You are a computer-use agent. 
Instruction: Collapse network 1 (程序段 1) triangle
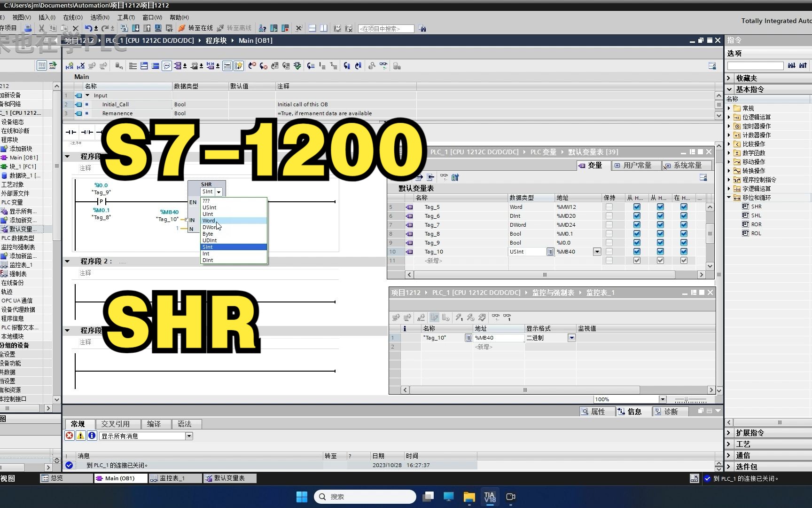tap(67, 156)
